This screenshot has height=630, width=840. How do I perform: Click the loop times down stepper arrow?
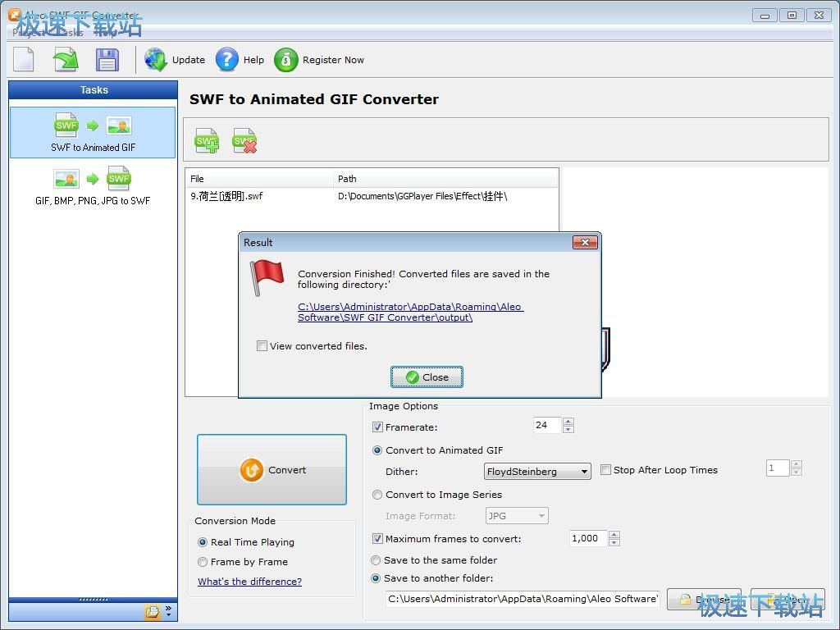coord(797,472)
